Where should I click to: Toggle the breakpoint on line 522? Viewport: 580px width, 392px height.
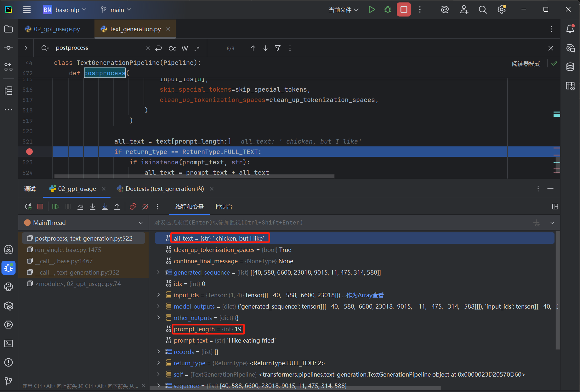click(29, 152)
